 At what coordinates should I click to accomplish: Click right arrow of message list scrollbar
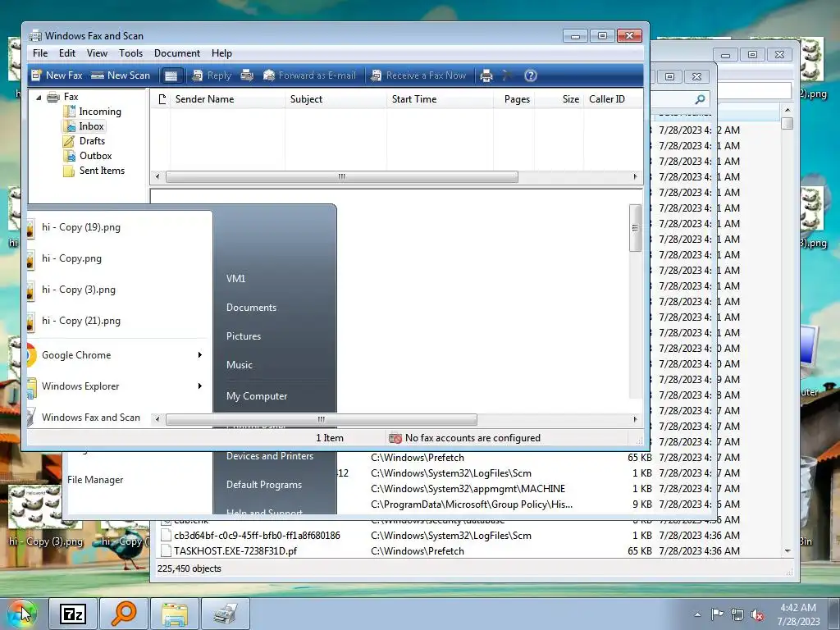(635, 177)
